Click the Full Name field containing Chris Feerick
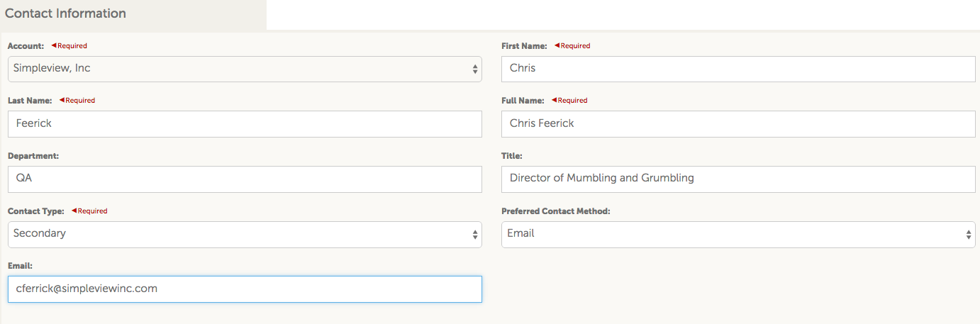Screen dimensions: 980x324 click(x=738, y=124)
